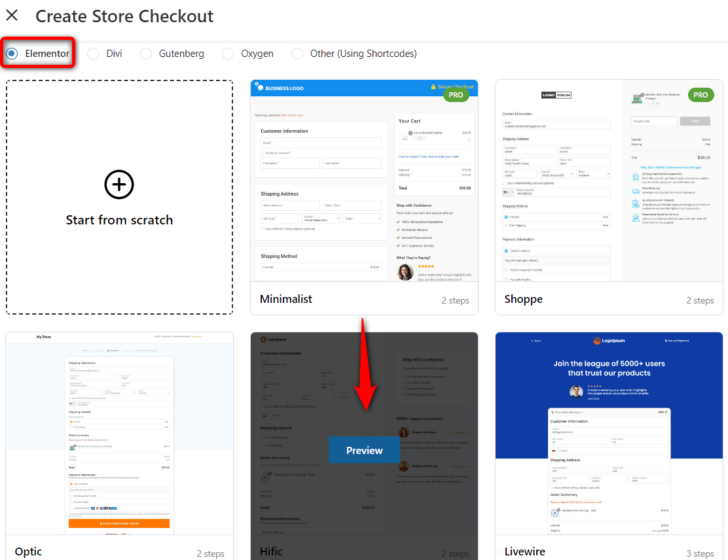Click the Minimalist template name
The image size is (728, 560).
point(286,299)
